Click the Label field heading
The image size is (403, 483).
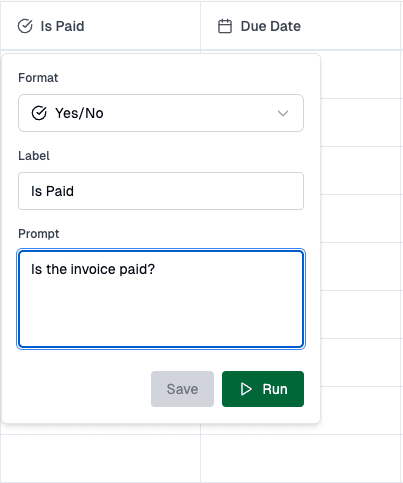click(34, 156)
